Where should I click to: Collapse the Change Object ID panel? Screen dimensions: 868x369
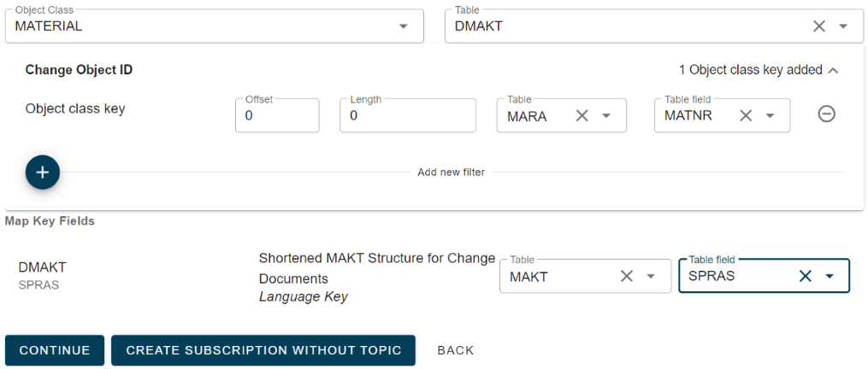(x=834, y=70)
